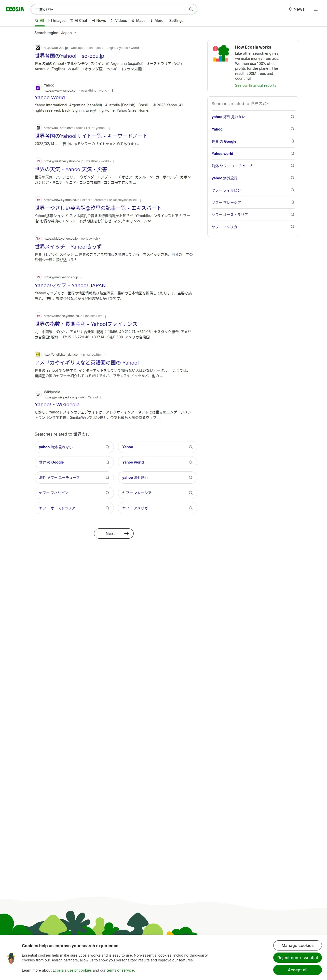This screenshot has height=980, width=327.
Task: Select bottom related search yahoo 海外 見れない
Action: click(x=74, y=447)
